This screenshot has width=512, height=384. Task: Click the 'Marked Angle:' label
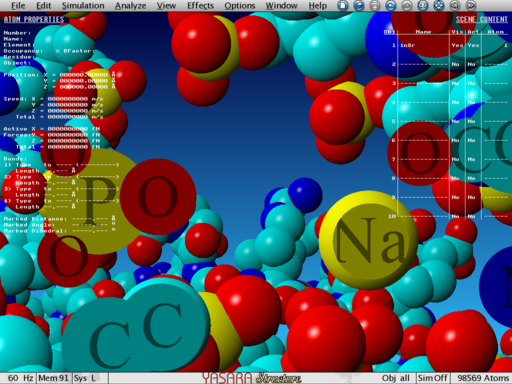coord(29,225)
